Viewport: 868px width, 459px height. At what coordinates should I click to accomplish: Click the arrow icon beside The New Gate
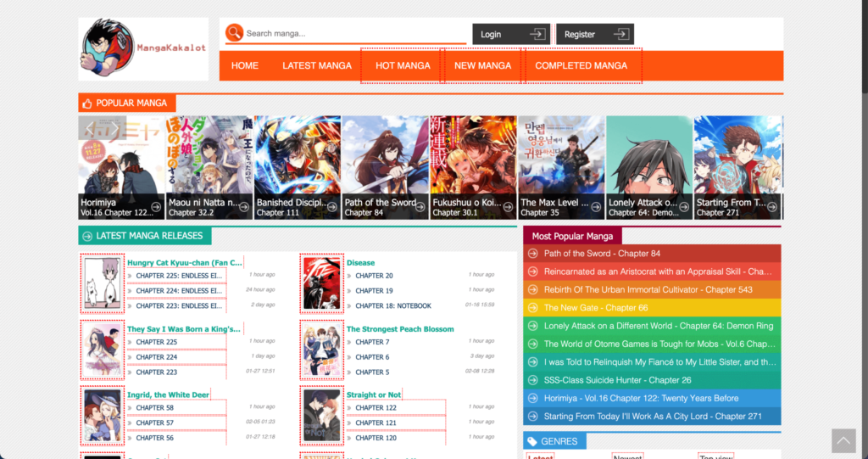click(x=532, y=308)
